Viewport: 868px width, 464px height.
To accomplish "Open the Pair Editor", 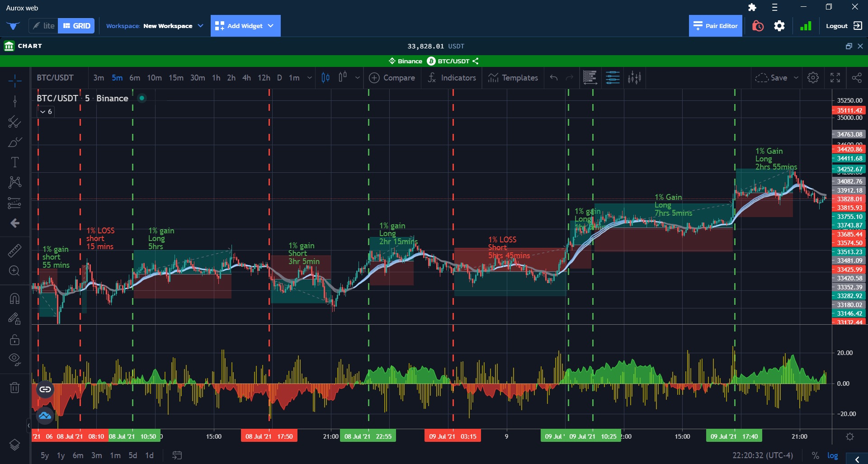I will (x=715, y=26).
